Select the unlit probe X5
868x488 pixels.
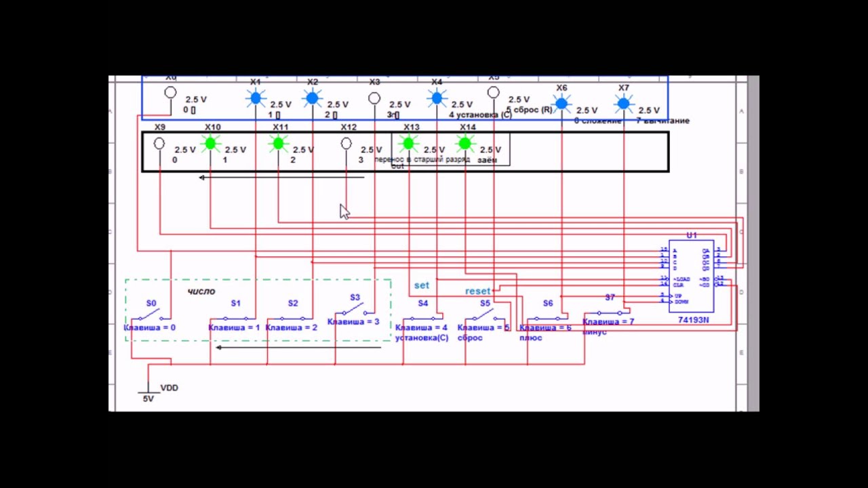click(493, 92)
